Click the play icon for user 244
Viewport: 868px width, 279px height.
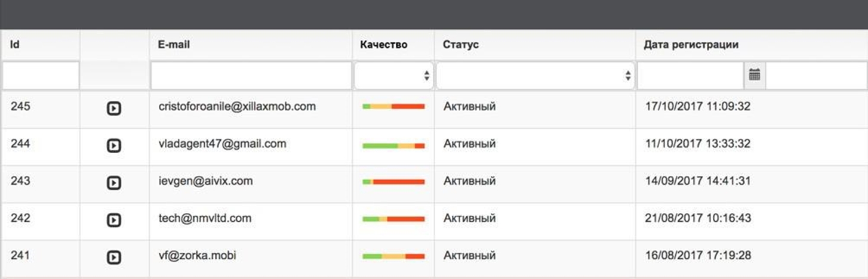[113, 145]
